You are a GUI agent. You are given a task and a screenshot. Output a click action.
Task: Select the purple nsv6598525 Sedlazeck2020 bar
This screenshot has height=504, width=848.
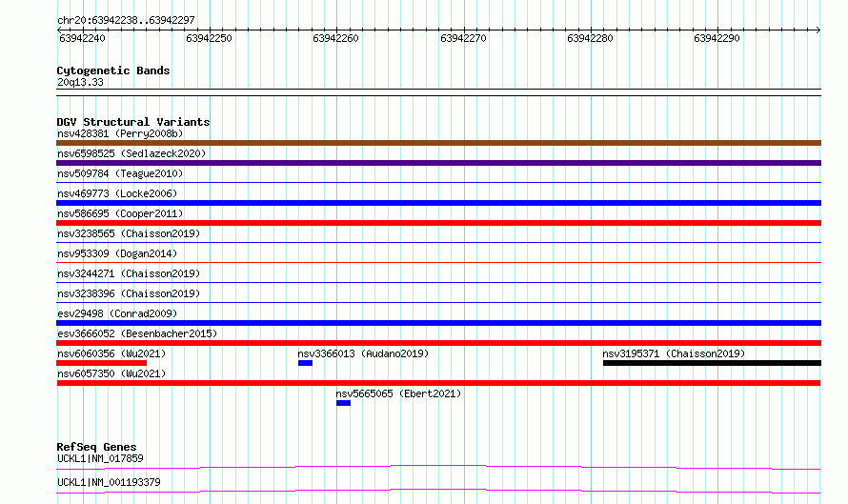(x=438, y=163)
